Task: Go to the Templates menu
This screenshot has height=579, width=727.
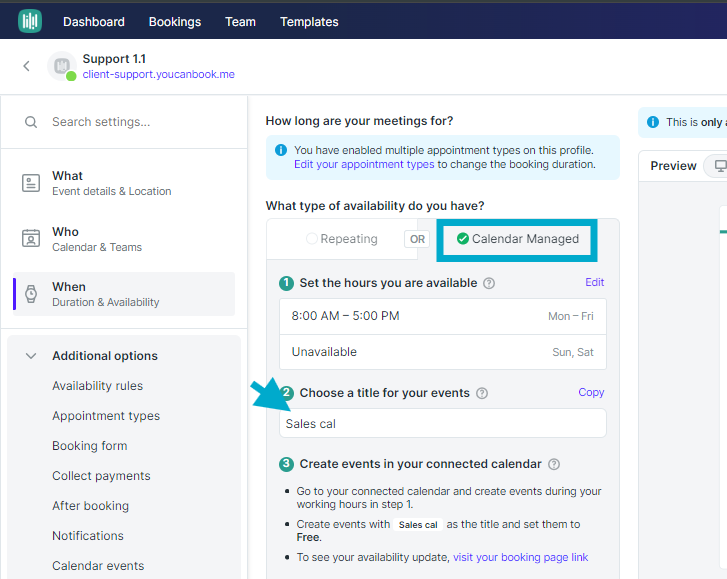Action: pos(309,21)
